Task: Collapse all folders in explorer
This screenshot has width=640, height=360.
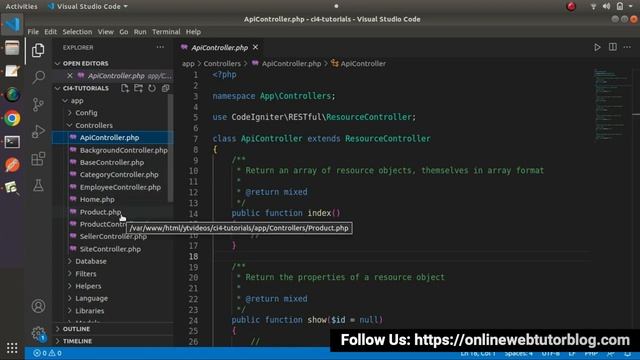Action: tap(165, 88)
